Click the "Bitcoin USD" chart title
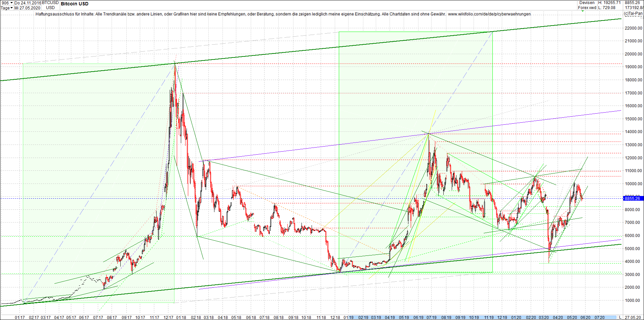The image size is (644, 320). coord(74,4)
